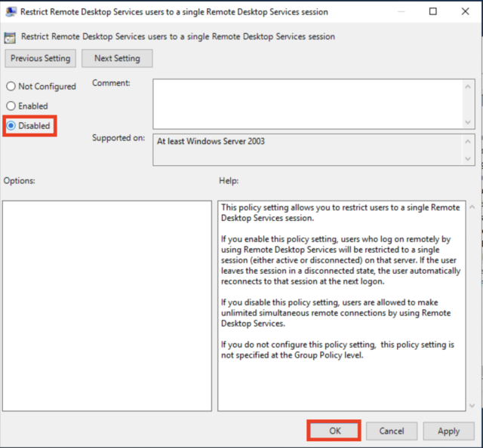
Task: Apply the policy changes
Action: point(448,431)
